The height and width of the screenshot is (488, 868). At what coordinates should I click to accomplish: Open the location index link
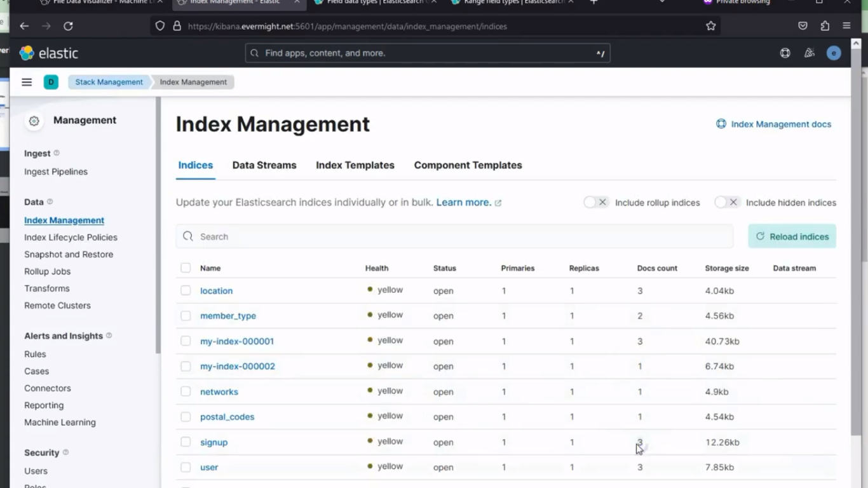217,290
